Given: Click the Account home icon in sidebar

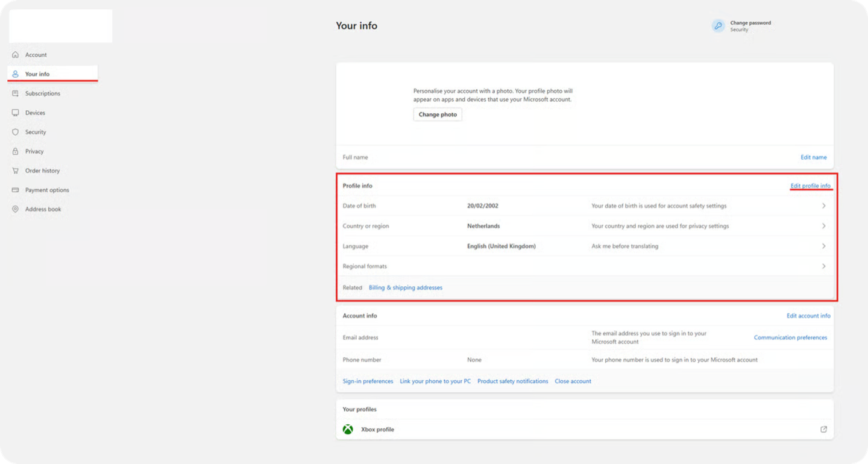Looking at the screenshot, I should point(15,55).
